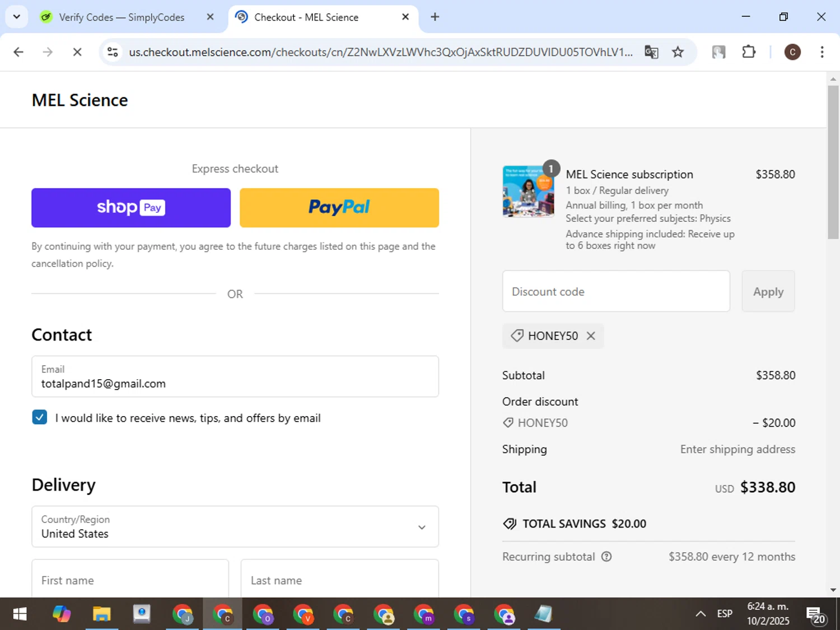Click the Enter shipping address text

tap(738, 449)
